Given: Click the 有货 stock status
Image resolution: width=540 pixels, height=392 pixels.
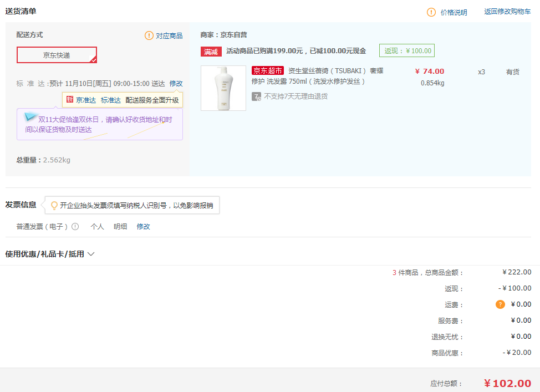Looking at the screenshot, I should pos(512,72).
